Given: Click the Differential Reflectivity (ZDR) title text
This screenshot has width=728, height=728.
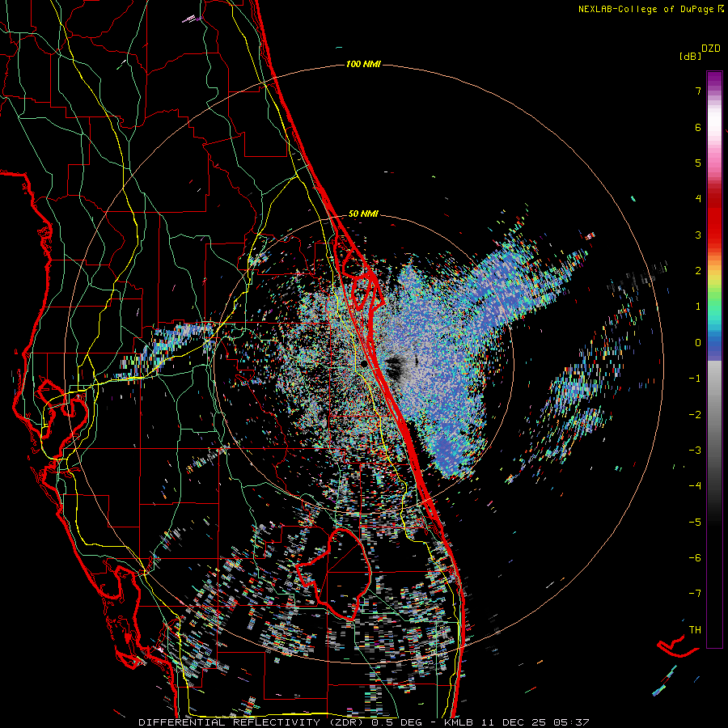Looking at the screenshot, I should point(252,722).
